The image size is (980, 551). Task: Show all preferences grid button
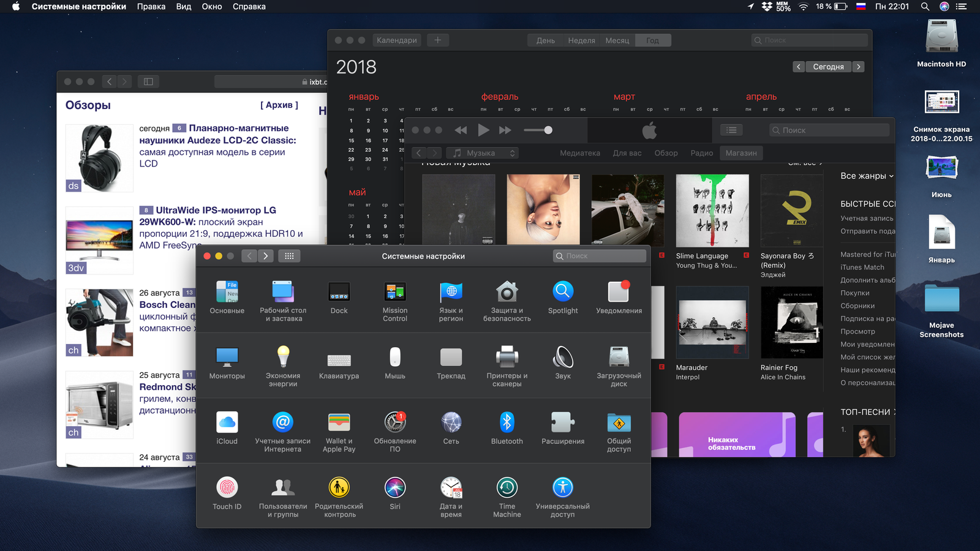pyautogui.click(x=289, y=256)
